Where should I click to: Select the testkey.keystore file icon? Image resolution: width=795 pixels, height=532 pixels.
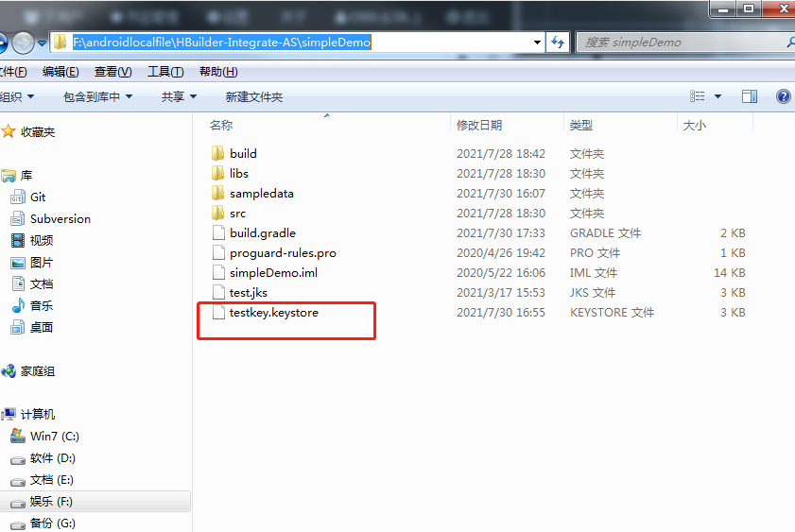(x=218, y=312)
